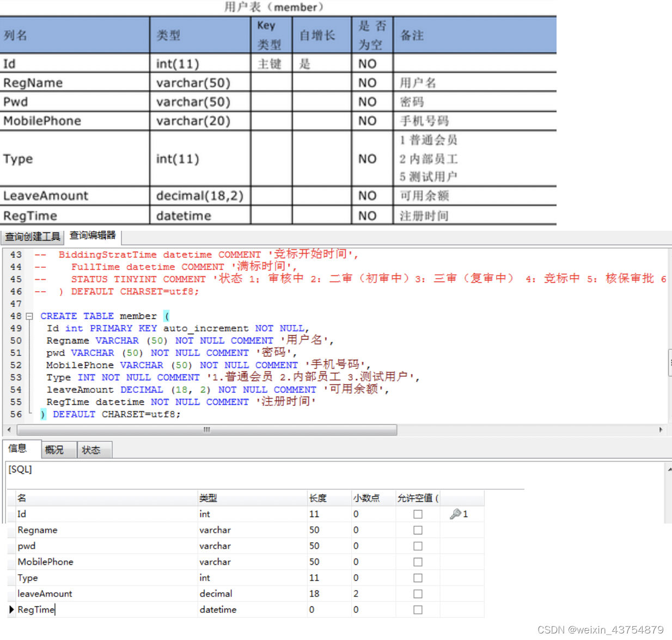Click line 50 Regname VARCHAR definition

click(190, 341)
